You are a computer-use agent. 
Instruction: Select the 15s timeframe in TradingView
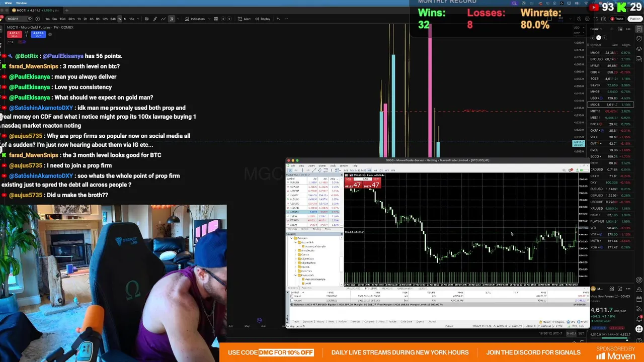(x=132, y=19)
